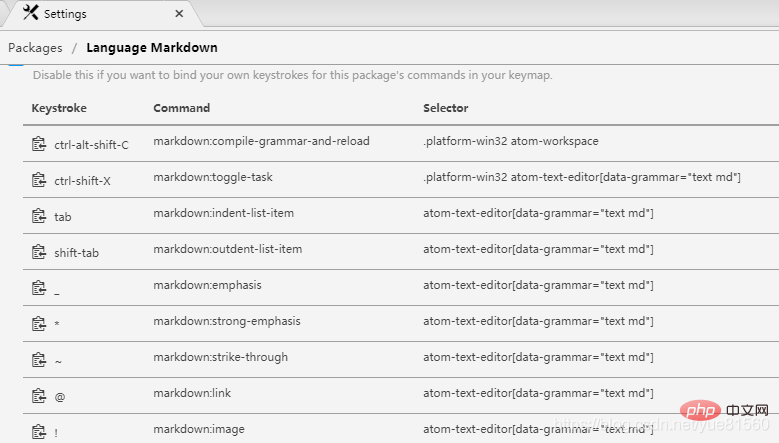Screen dimensions: 779x443
Task: Copy the ctrl-shift-X keybinding via clipboard icon
Action: coord(39,180)
